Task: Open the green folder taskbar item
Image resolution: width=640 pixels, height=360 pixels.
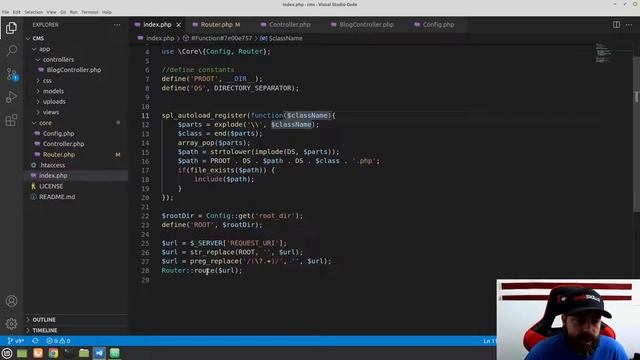Action: click(x=84, y=353)
